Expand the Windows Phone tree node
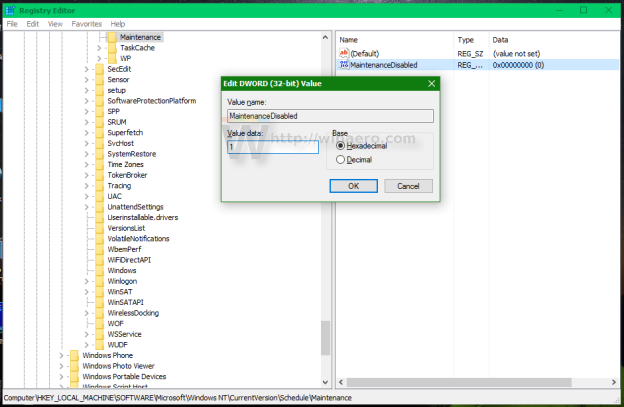The height and width of the screenshot is (407, 624). [62, 355]
